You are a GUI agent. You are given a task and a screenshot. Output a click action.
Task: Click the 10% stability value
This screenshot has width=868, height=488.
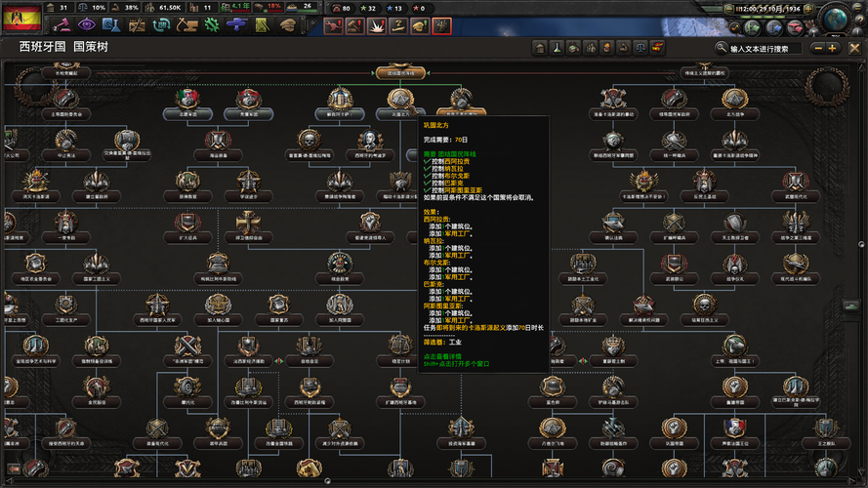coord(99,8)
